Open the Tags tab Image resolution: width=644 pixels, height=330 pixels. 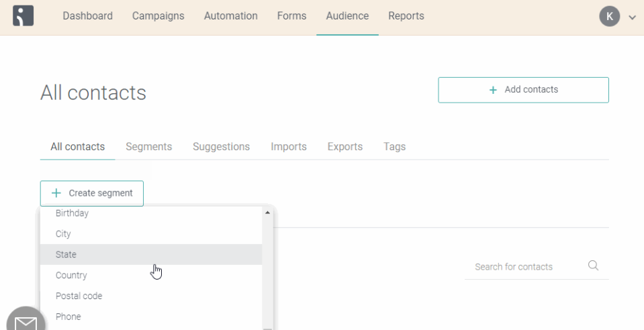[x=394, y=147]
